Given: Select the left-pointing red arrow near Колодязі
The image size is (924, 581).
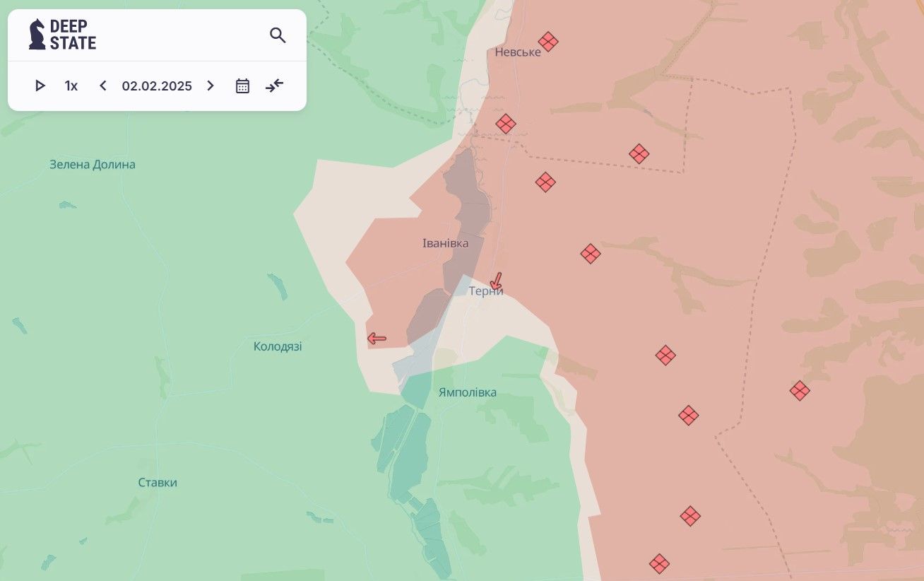Looking at the screenshot, I should [x=377, y=339].
